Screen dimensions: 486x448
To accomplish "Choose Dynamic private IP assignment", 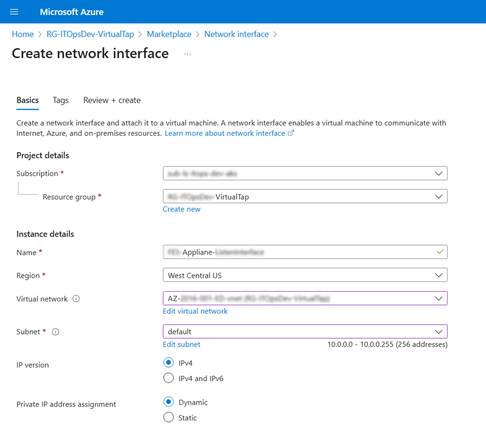I will pos(168,402).
